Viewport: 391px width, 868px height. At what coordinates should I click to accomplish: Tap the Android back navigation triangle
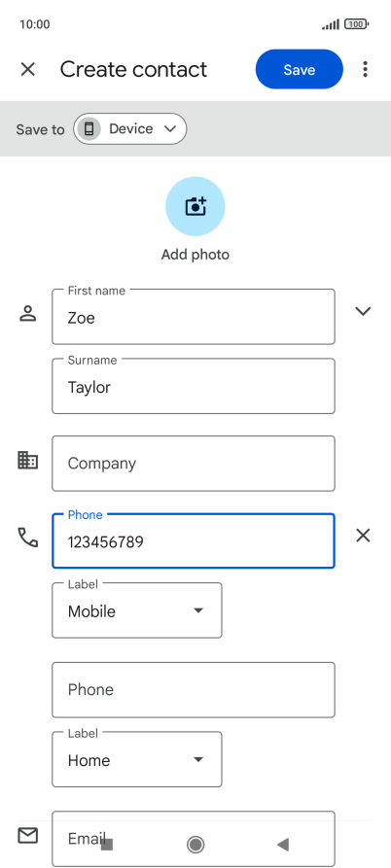tap(283, 845)
